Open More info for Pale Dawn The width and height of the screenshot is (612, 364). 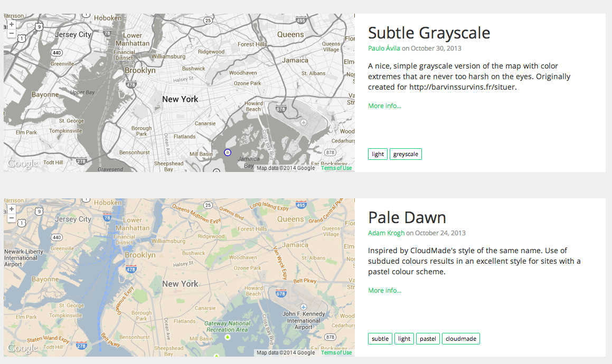(x=384, y=290)
